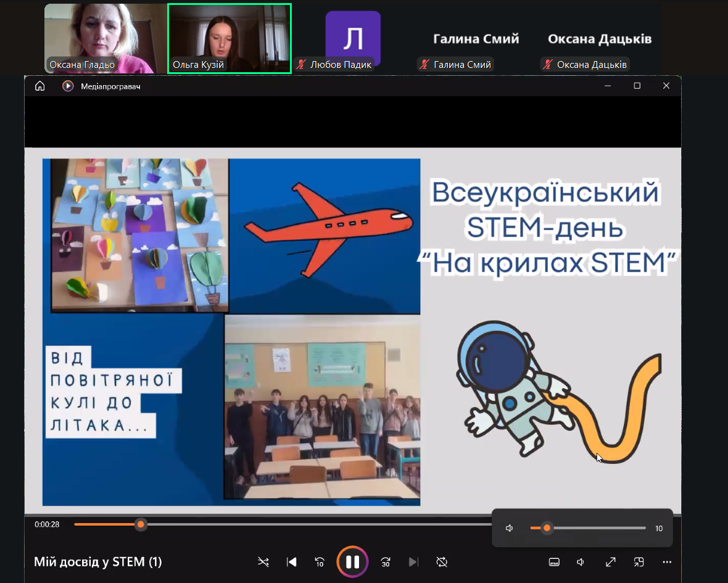Pause the video playback
Screen dimensions: 728x583
pyautogui.click(x=352, y=561)
